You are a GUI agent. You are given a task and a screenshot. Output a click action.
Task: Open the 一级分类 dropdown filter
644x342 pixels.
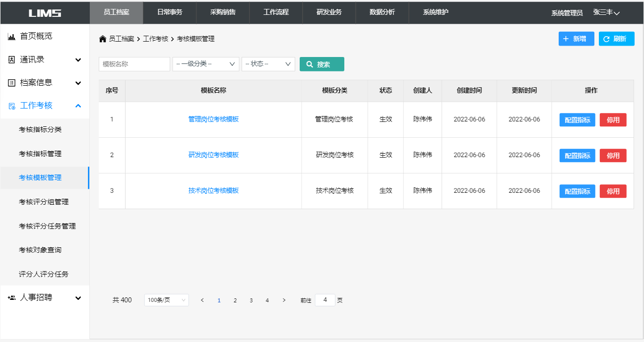205,64
